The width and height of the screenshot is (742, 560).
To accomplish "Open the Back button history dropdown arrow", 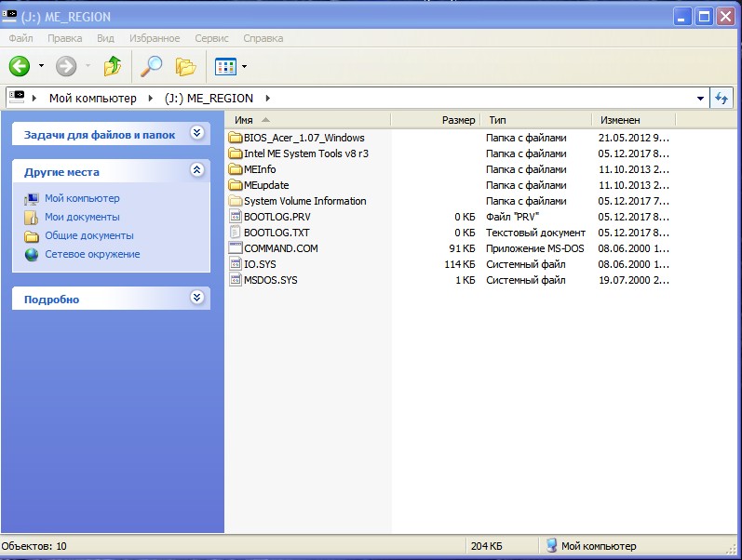I will [x=41, y=66].
